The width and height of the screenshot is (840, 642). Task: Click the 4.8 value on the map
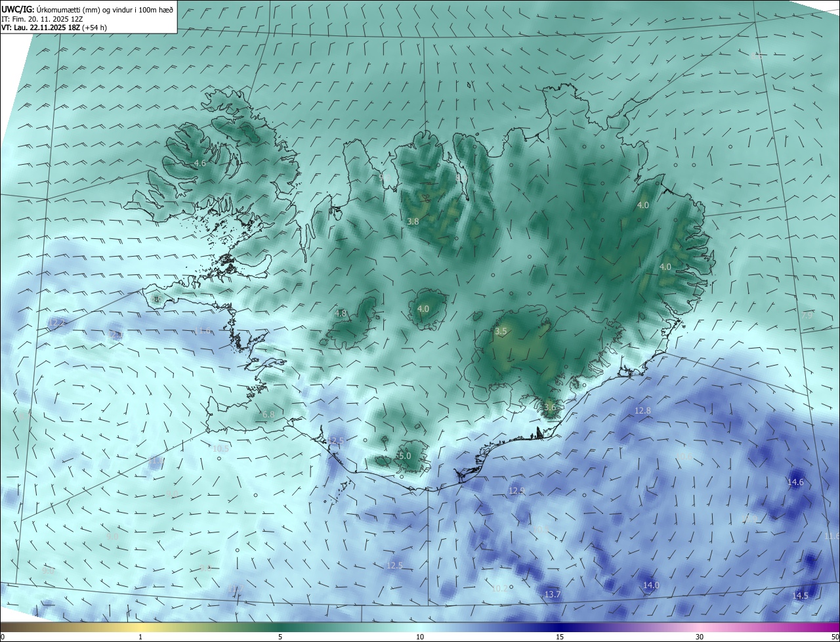point(341,314)
